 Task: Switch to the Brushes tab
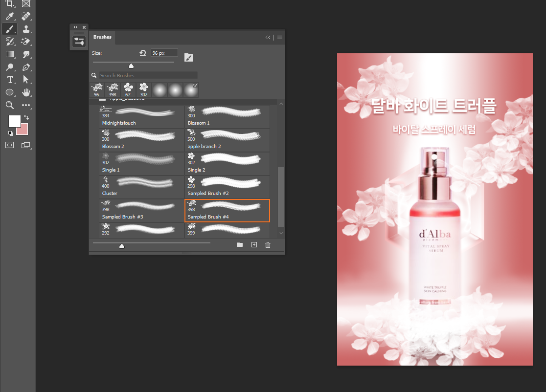point(102,37)
